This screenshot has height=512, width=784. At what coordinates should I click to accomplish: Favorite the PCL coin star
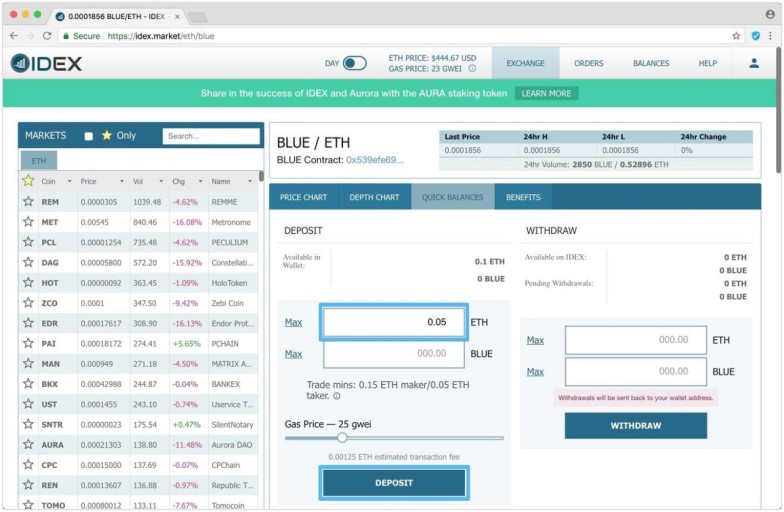coord(28,242)
